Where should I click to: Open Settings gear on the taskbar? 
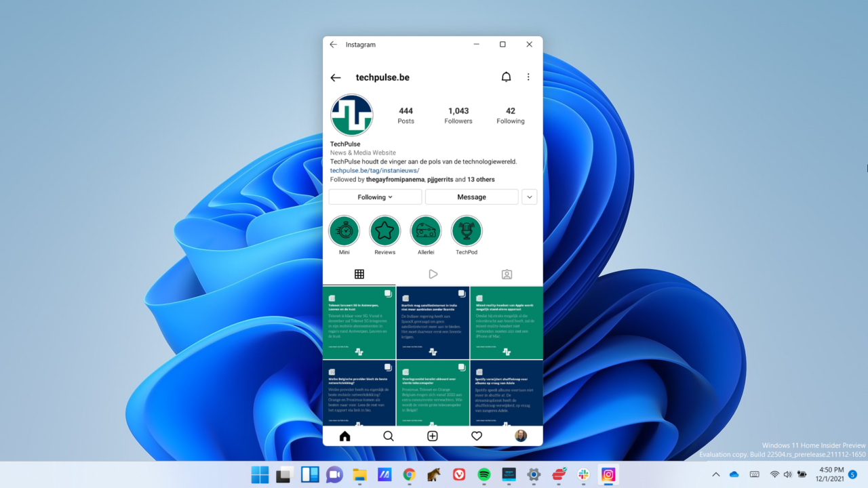click(x=534, y=474)
